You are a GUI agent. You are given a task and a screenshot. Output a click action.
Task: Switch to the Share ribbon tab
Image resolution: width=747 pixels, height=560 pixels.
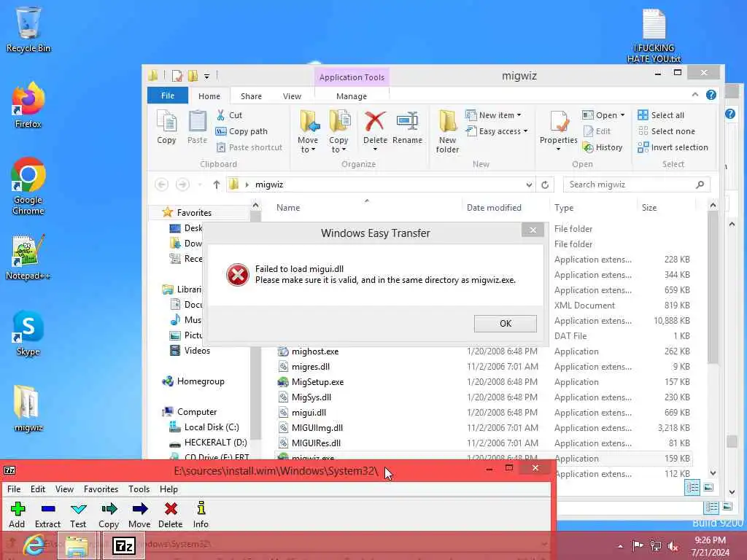coord(251,96)
